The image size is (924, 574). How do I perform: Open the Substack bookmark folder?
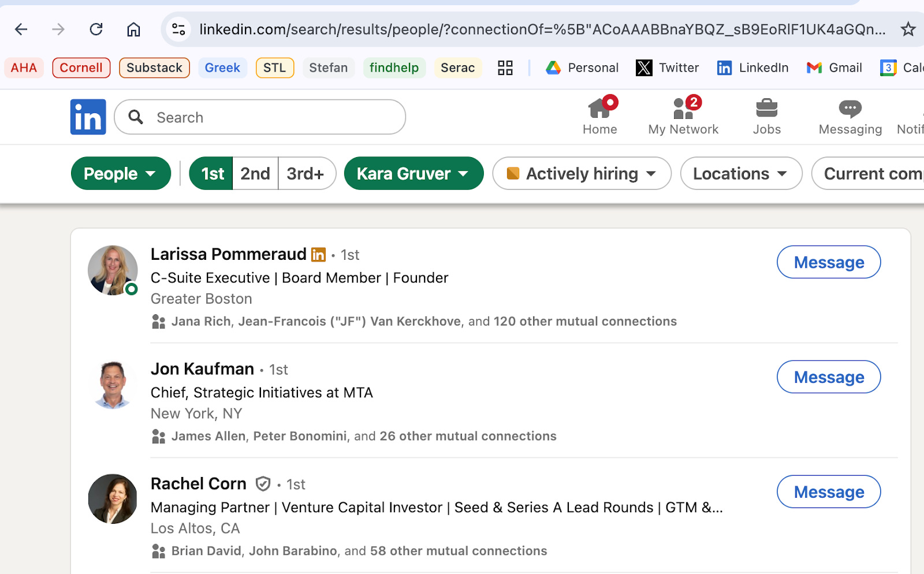coord(154,68)
